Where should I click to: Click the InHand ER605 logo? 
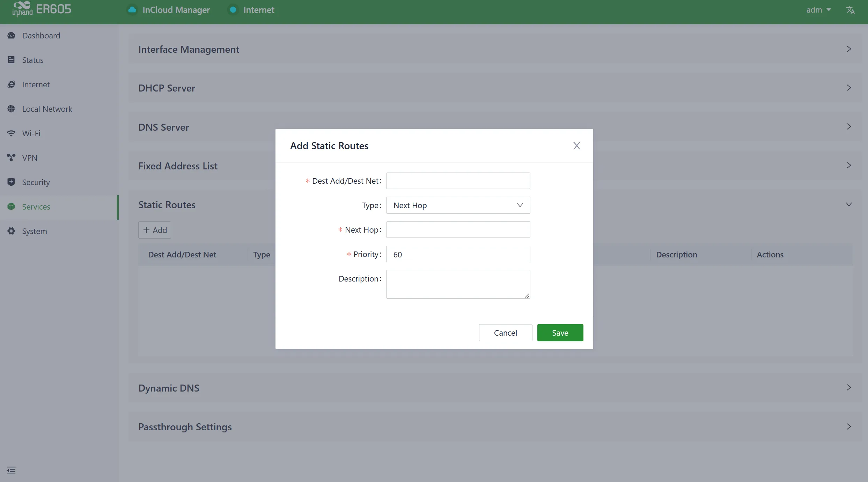pyautogui.click(x=42, y=9)
